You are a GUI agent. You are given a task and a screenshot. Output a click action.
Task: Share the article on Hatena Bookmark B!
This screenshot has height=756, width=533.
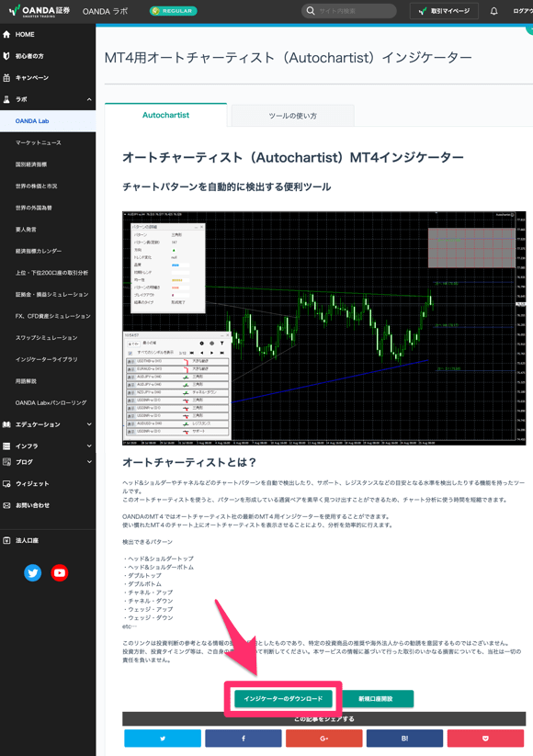tap(404, 739)
